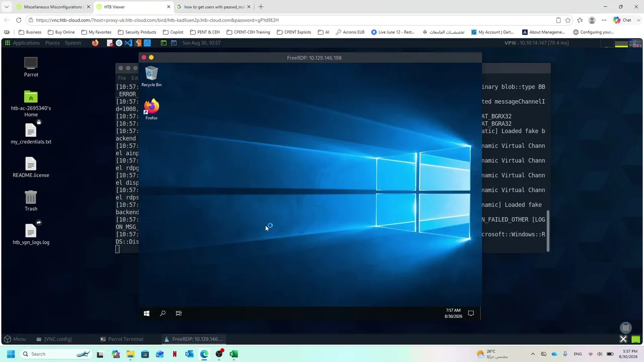
Task: Open htb_vpn_logs.log on the desktop
Action: (x=31, y=233)
